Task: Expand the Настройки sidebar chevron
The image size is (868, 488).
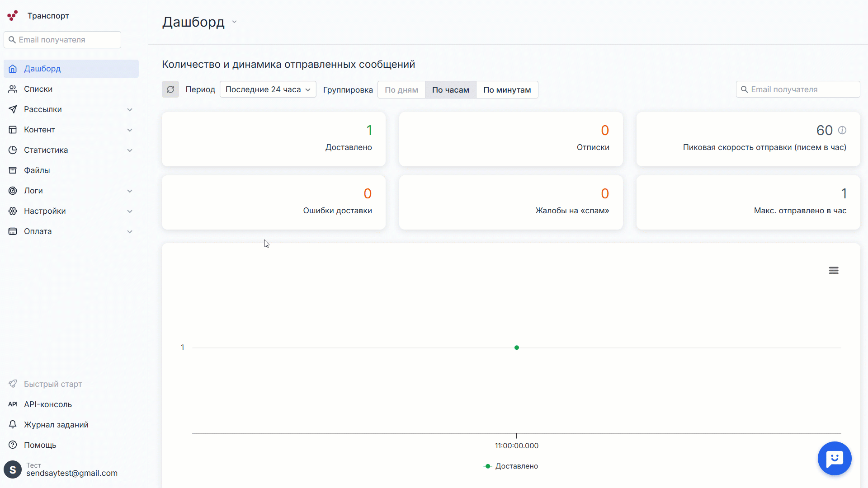Action: click(x=130, y=211)
